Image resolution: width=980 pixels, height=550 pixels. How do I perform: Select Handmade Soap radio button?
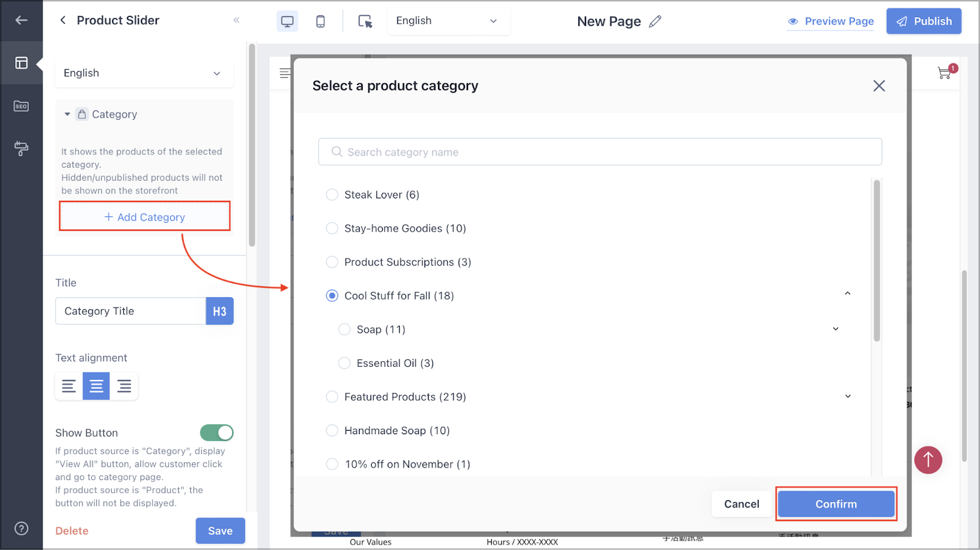[x=332, y=431]
